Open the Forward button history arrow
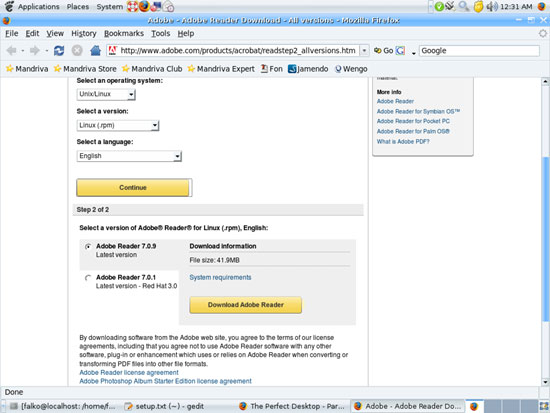Viewport: 550px width, 413px height. 46,51
